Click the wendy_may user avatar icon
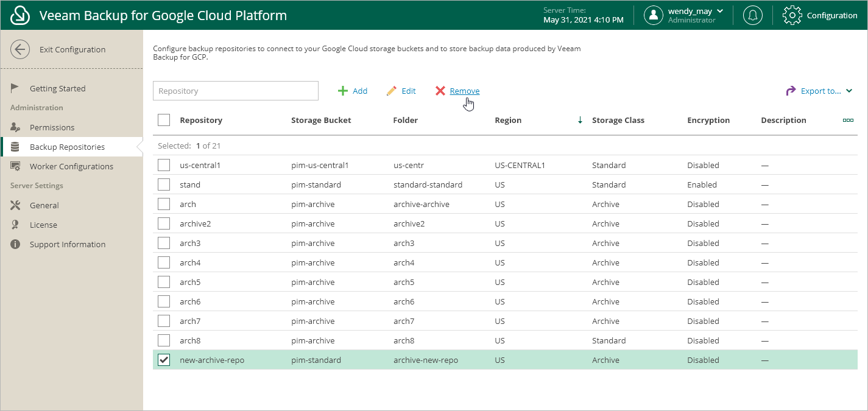Screen dimensions: 868x411 click(654, 15)
